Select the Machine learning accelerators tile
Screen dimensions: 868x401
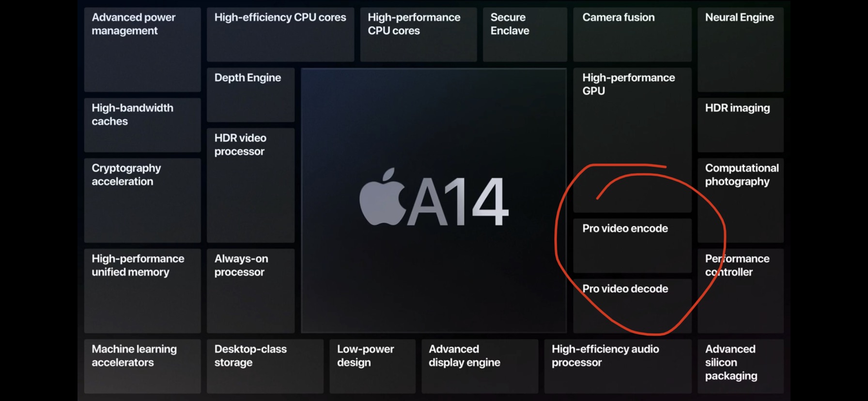(142, 366)
